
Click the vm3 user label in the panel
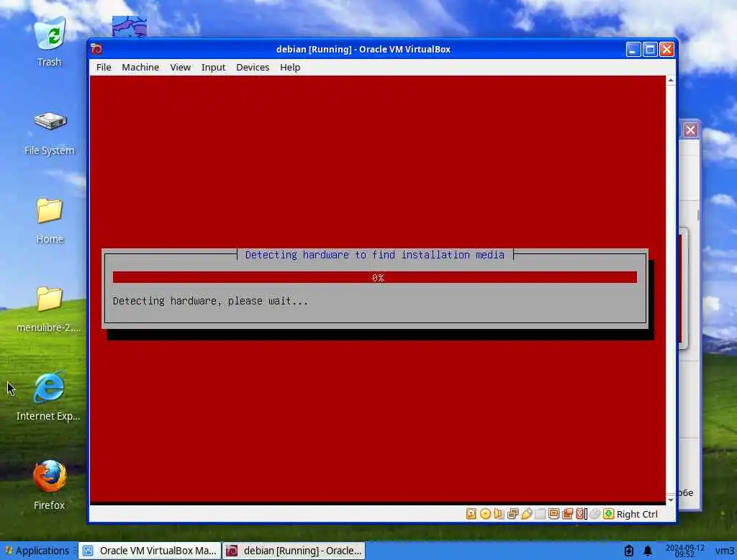click(724, 551)
